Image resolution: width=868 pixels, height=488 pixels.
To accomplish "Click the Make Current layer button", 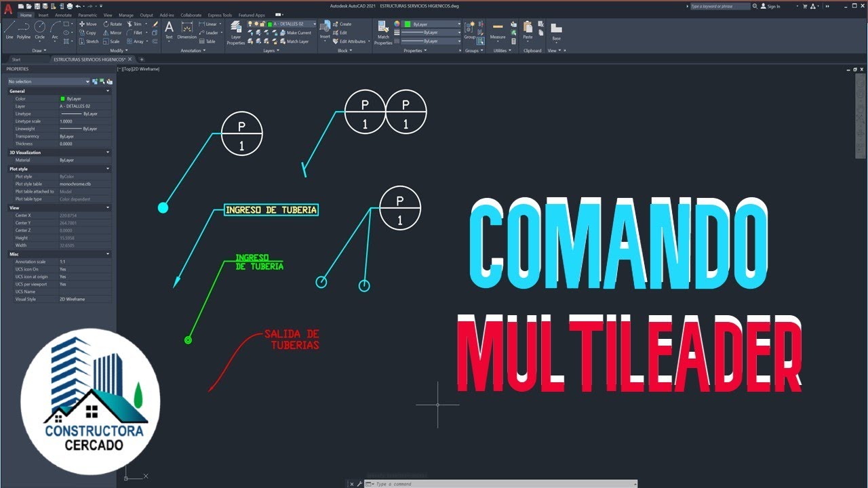I will tap(294, 33).
